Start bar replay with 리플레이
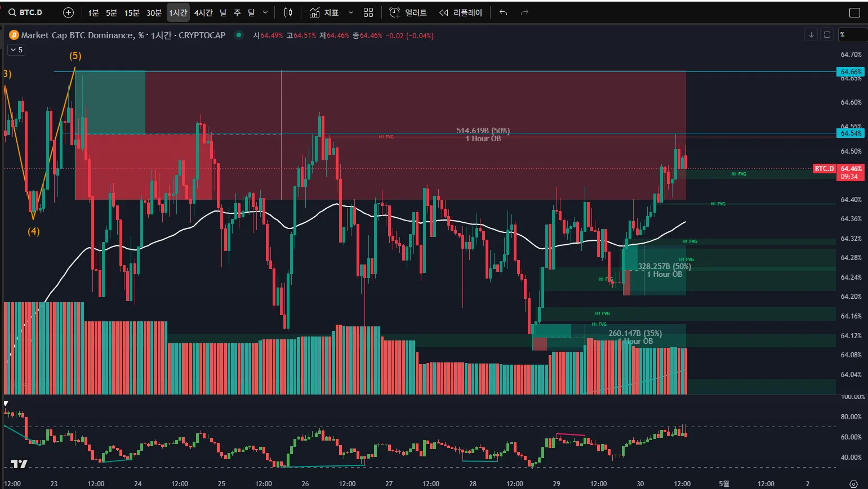868x489 pixels. point(461,12)
